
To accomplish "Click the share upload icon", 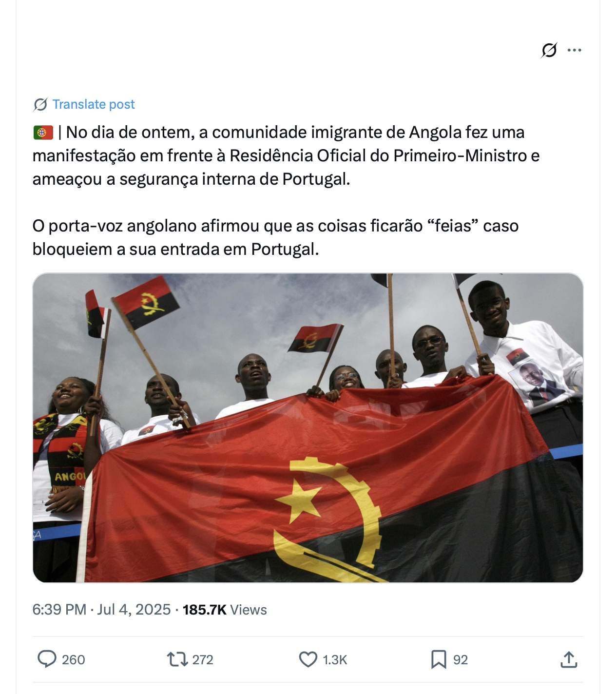I will click(x=569, y=659).
